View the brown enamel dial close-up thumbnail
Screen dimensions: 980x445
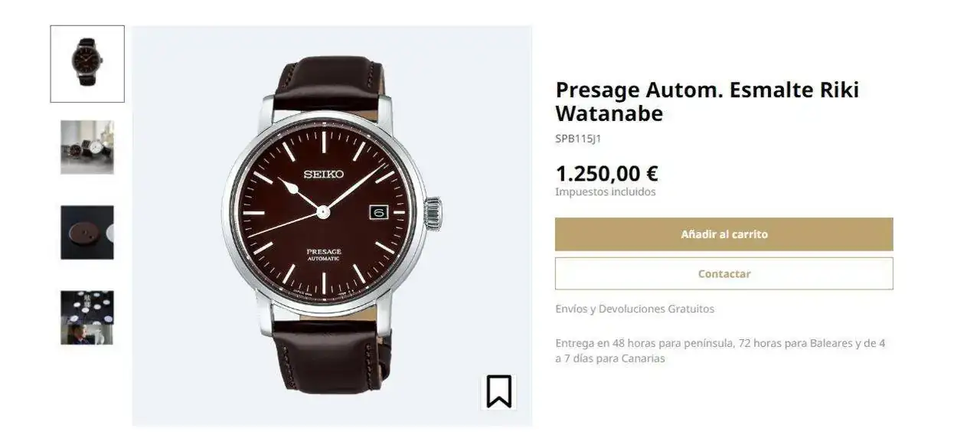pyautogui.click(x=87, y=232)
